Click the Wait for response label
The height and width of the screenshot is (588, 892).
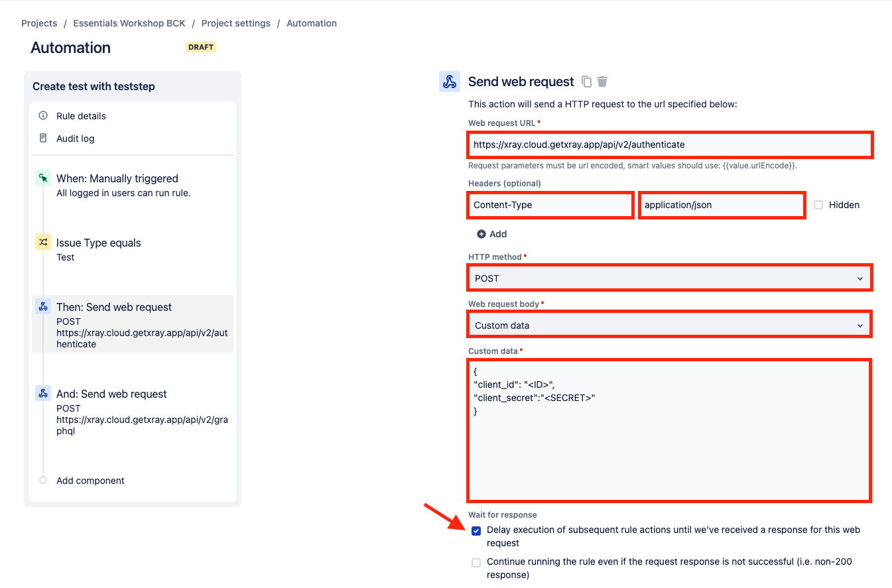point(503,514)
